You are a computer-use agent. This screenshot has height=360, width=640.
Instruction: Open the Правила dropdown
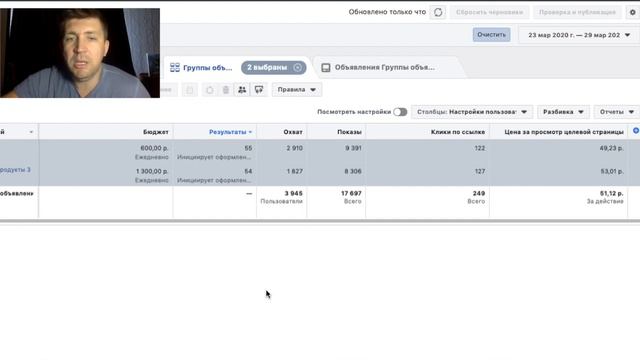tap(297, 90)
